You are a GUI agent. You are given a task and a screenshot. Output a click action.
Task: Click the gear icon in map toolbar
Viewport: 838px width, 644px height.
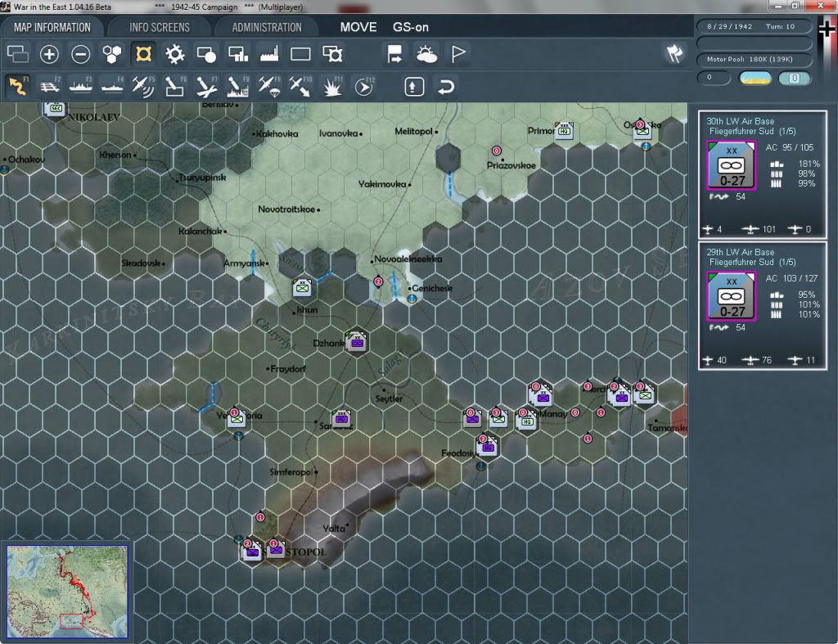coord(175,54)
